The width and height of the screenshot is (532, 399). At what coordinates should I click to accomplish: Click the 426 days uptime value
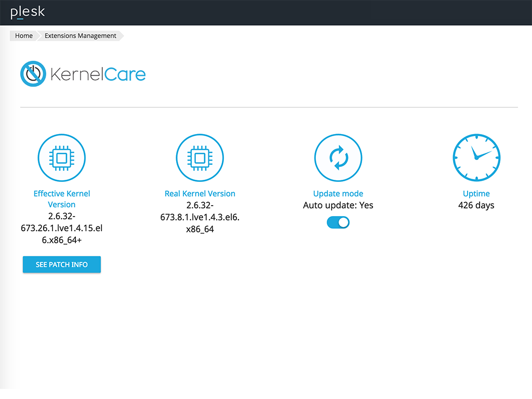[x=476, y=205]
